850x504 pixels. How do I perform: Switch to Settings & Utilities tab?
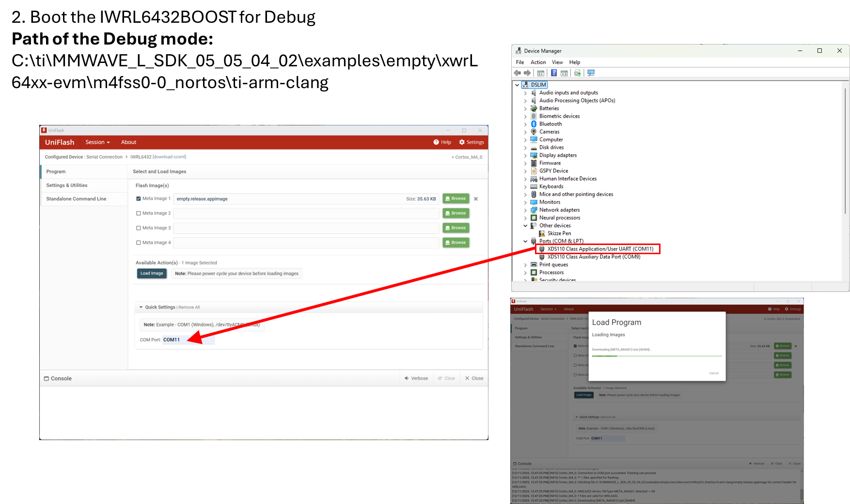[x=84, y=185]
